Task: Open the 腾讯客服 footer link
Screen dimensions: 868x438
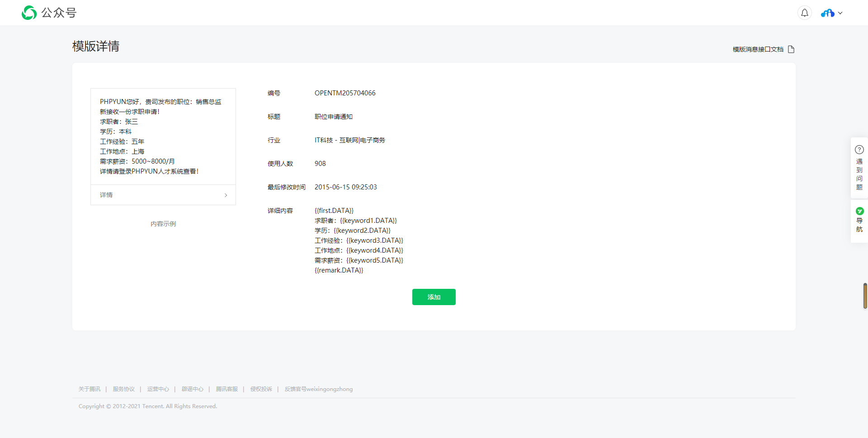Action: pyautogui.click(x=227, y=389)
